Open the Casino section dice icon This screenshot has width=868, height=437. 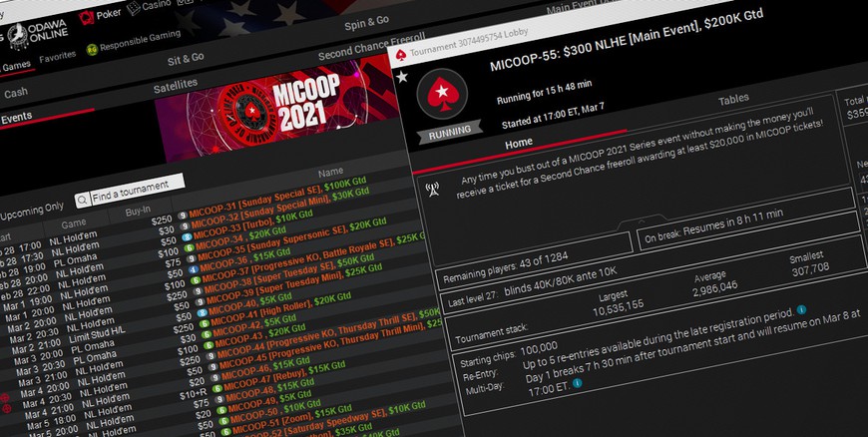(134, 9)
